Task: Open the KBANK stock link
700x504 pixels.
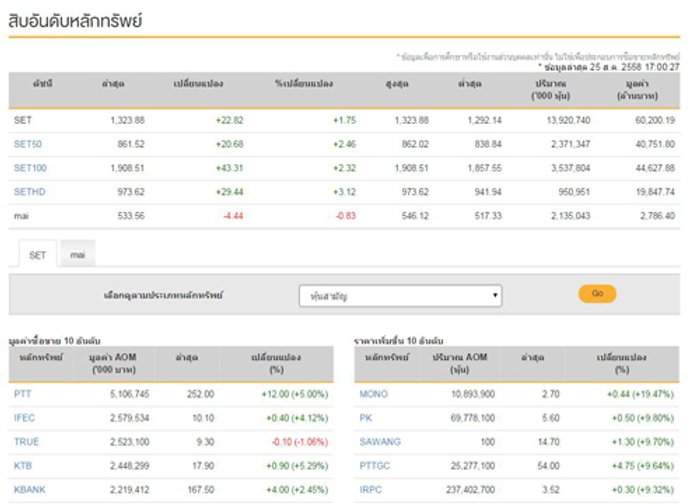Action: (29, 490)
